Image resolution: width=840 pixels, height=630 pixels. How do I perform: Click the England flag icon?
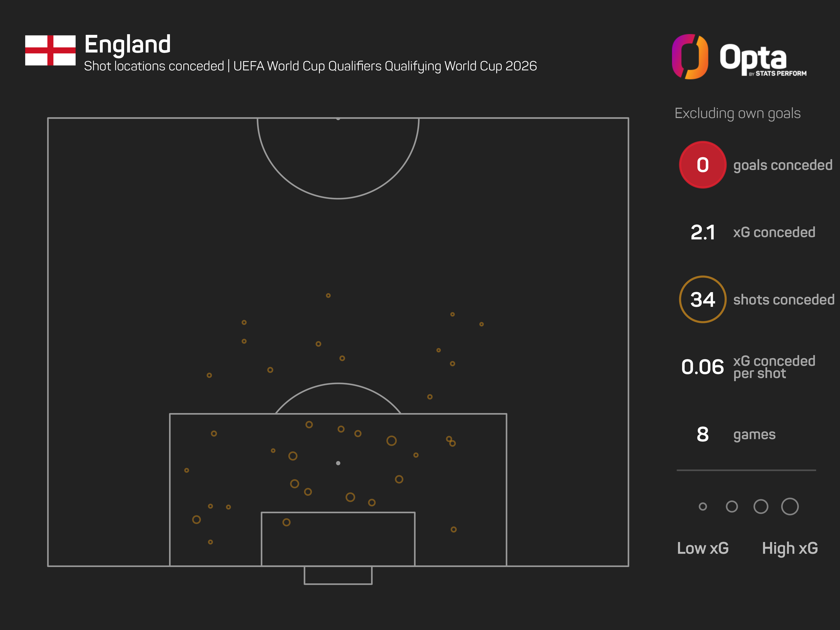[x=50, y=51]
